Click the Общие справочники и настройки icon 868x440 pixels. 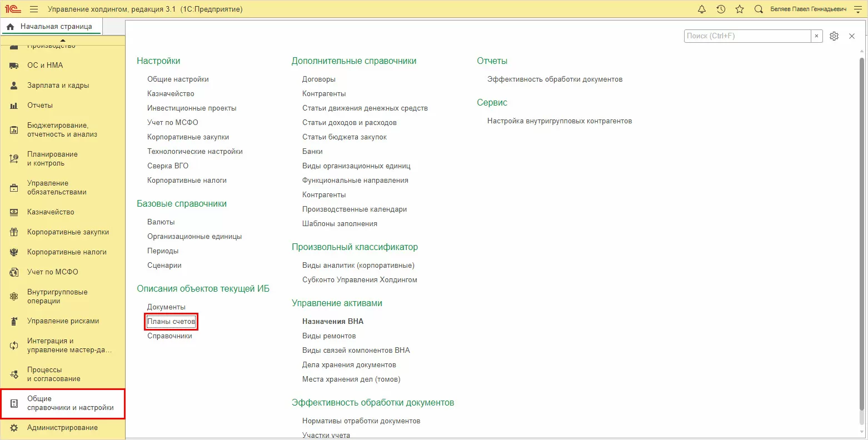tap(14, 403)
